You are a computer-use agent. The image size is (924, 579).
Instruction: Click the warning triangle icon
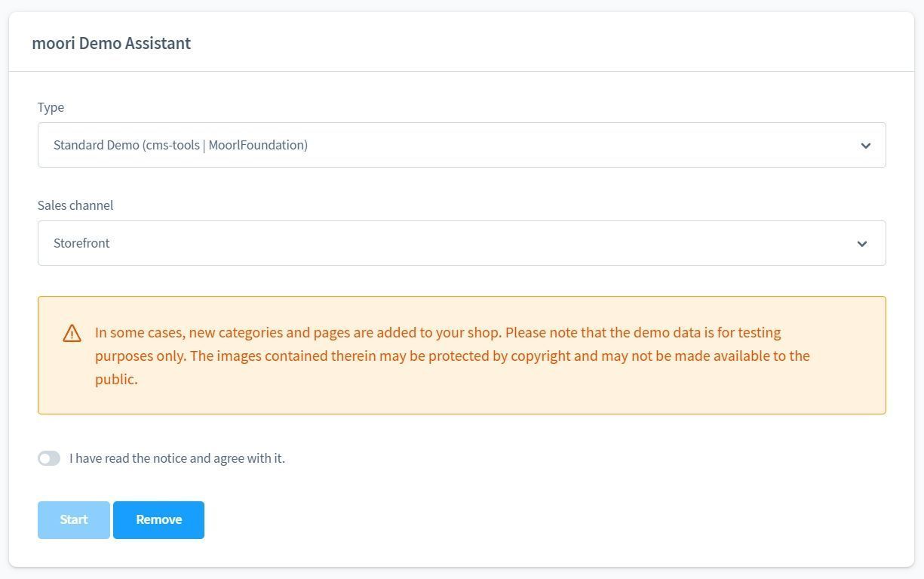[x=72, y=334]
